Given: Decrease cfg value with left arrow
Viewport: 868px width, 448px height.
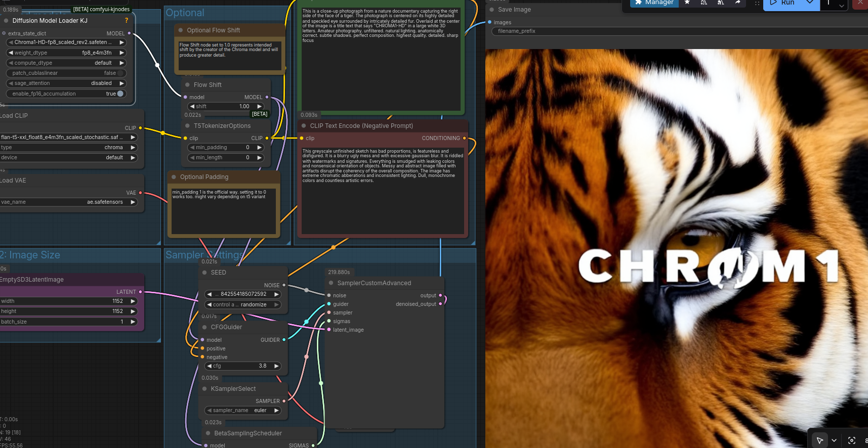Looking at the screenshot, I should coord(209,366).
